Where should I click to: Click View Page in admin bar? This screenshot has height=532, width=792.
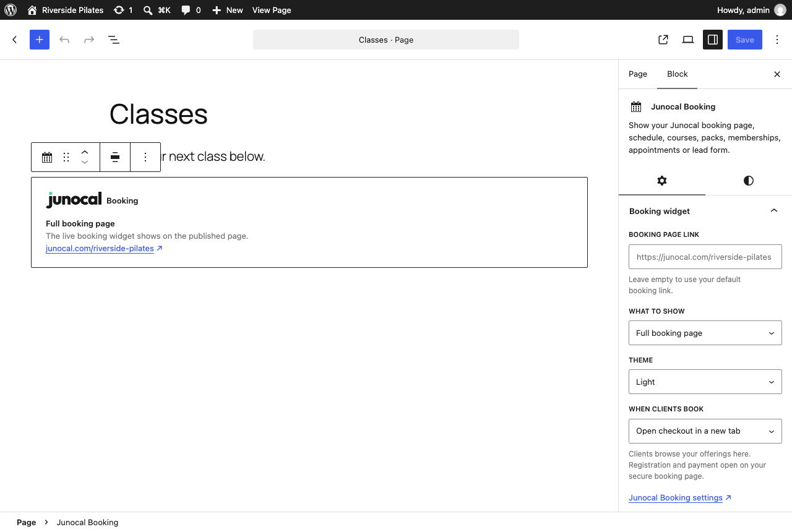pyautogui.click(x=272, y=10)
